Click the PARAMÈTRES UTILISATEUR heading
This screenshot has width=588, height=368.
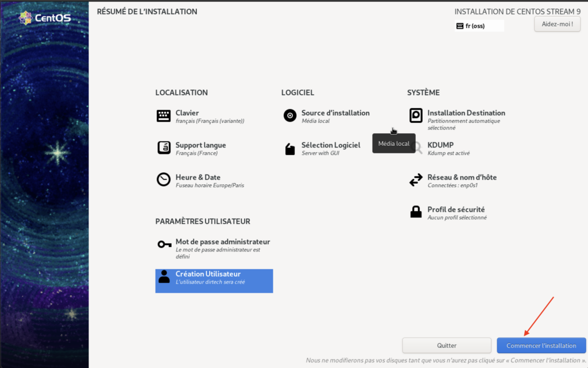[203, 222]
